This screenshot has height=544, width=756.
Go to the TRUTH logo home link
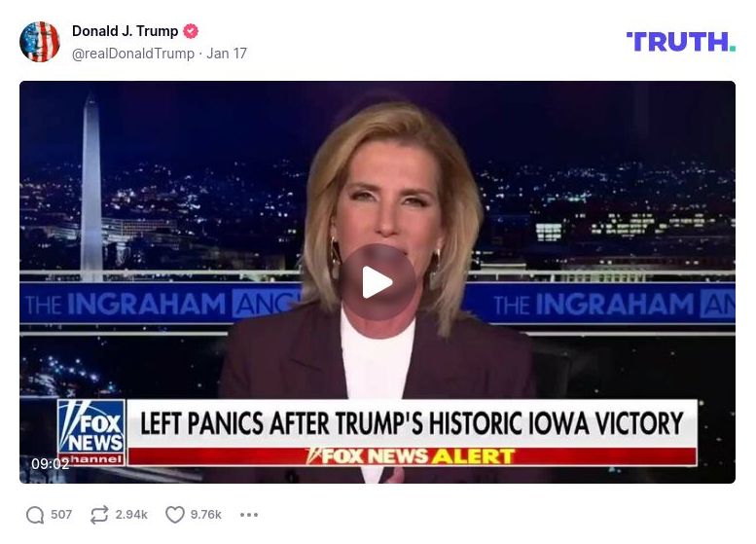click(x=680, y=42)
